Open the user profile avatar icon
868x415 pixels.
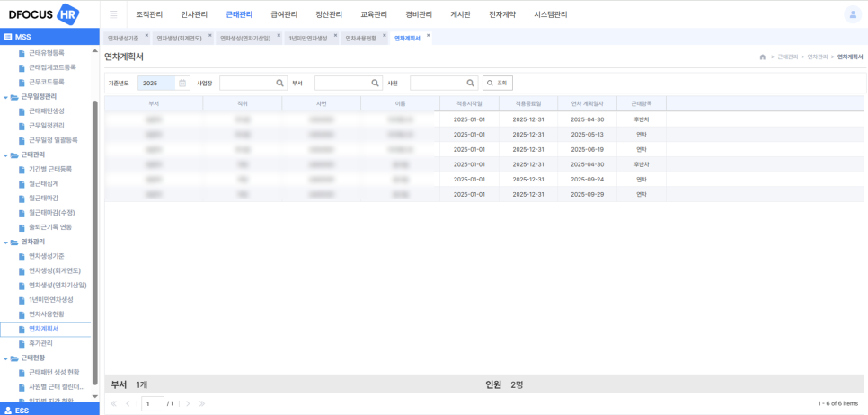point(852,15)
